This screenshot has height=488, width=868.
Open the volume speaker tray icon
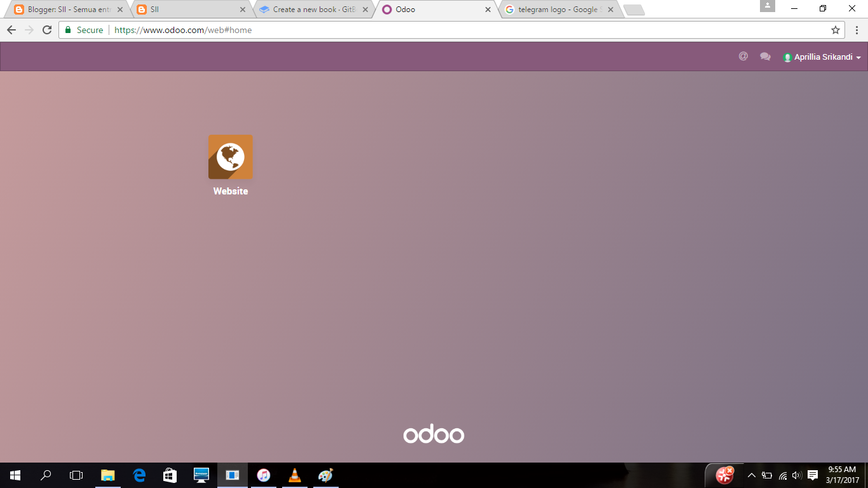pyautogui.click(x=797, y=475)
